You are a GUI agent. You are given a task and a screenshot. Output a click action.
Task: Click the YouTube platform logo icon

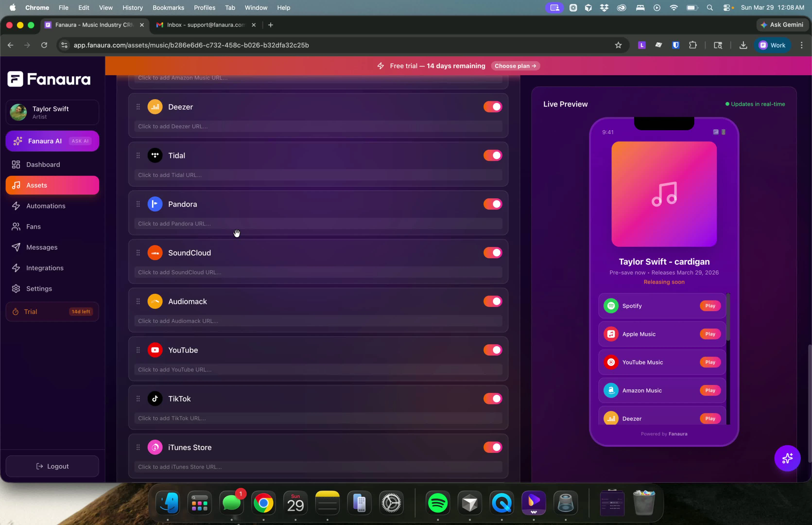155,350
